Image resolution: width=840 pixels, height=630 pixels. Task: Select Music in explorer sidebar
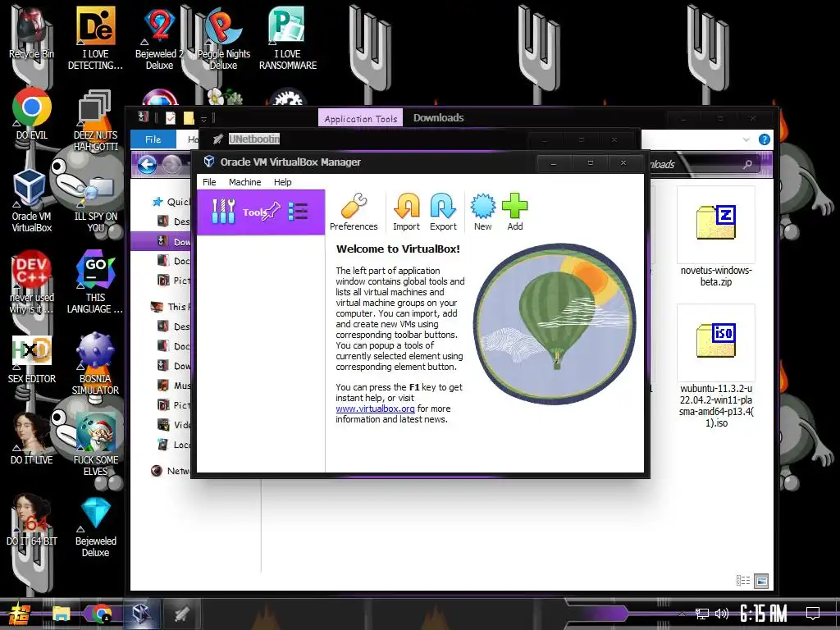[174, 386]
